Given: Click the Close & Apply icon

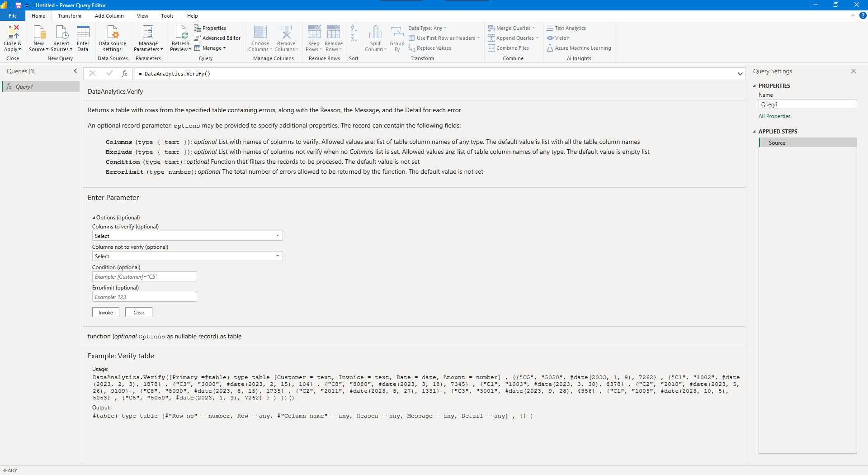Looking at the screenshot, I should [13, 32].
